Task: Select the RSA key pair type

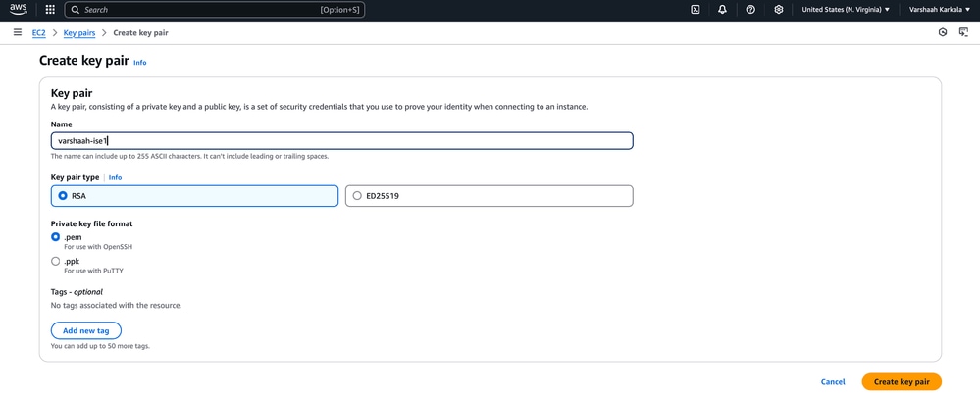Action: [x=63, y=196]
